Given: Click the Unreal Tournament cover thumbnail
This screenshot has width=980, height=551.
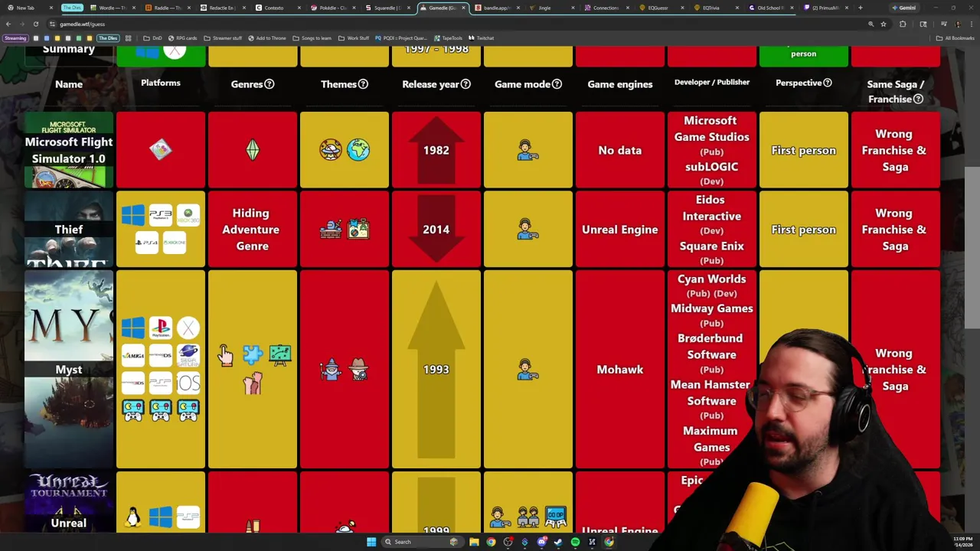Looking at the screenshot, I should coord(69,501).
